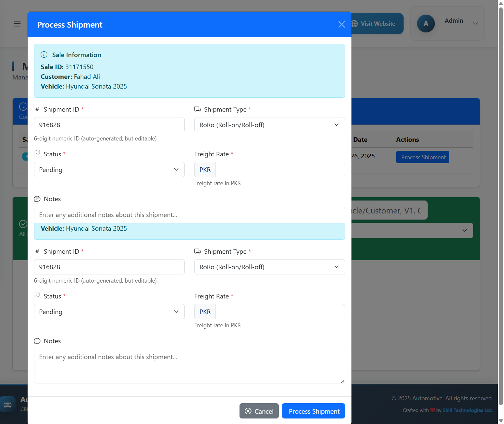This screenshot has height=424, width=504.
Task: Focus the upper Freight Rate PKR field
Action: (x=280, y=170)
